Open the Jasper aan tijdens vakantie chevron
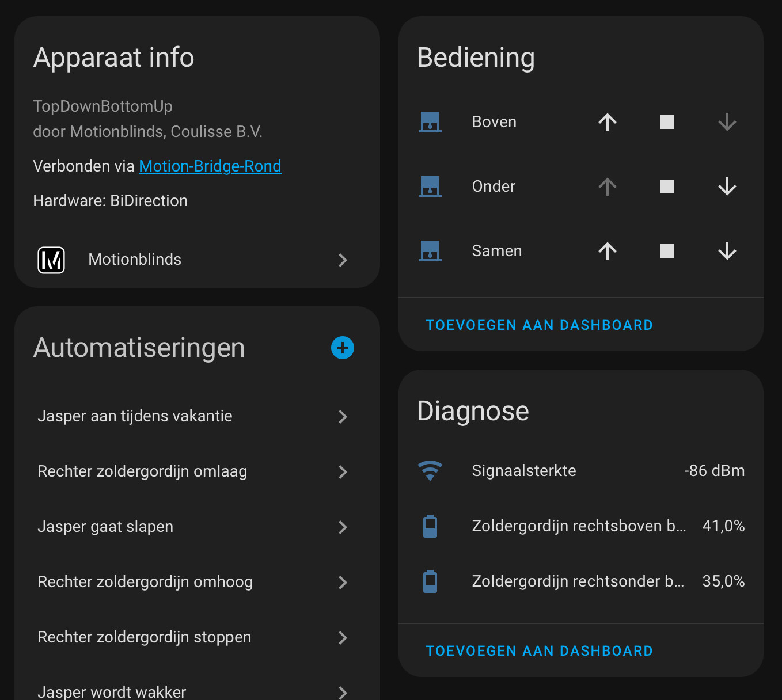 [x=343, y=417]
